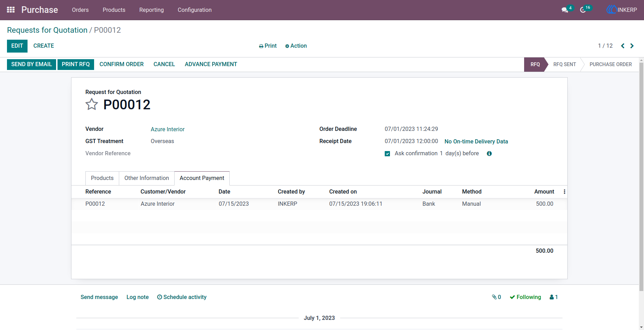
Task: Click the PRINT RFQ button
Action: click(76, 64)
